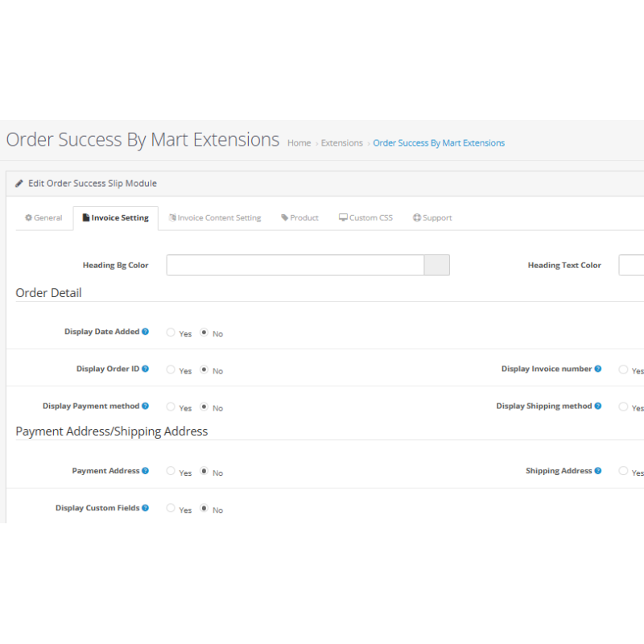Open Heading Bg Color swatch picker
Image resolution: width=644 pixels, height=644 pixels.
coord(436,266)
